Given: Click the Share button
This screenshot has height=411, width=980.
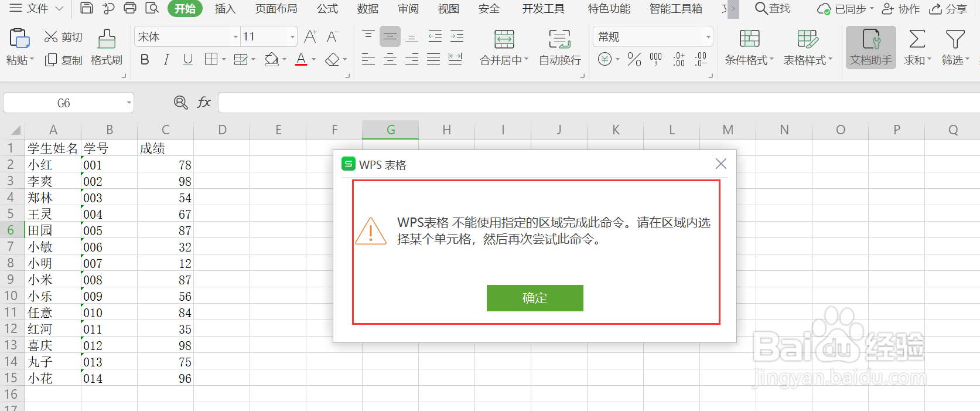Looking at the screenshot, I should click(x=948, y=9).
